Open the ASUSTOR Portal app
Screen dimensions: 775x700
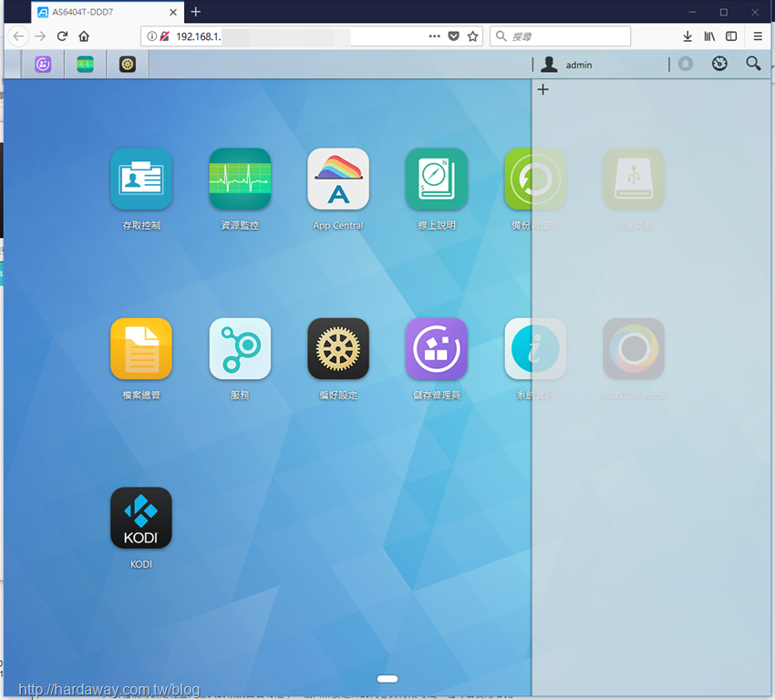pos(633,348)
